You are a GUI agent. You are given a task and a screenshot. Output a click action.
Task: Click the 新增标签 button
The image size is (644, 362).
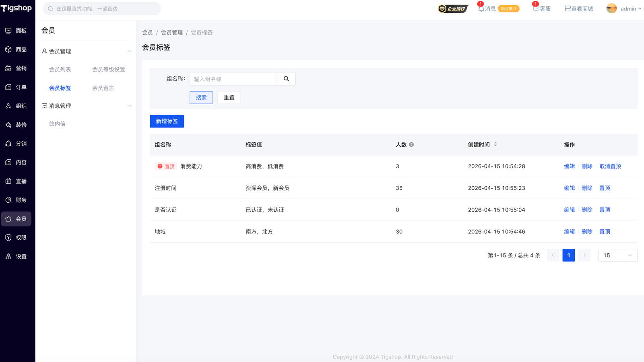coord(167,121)
